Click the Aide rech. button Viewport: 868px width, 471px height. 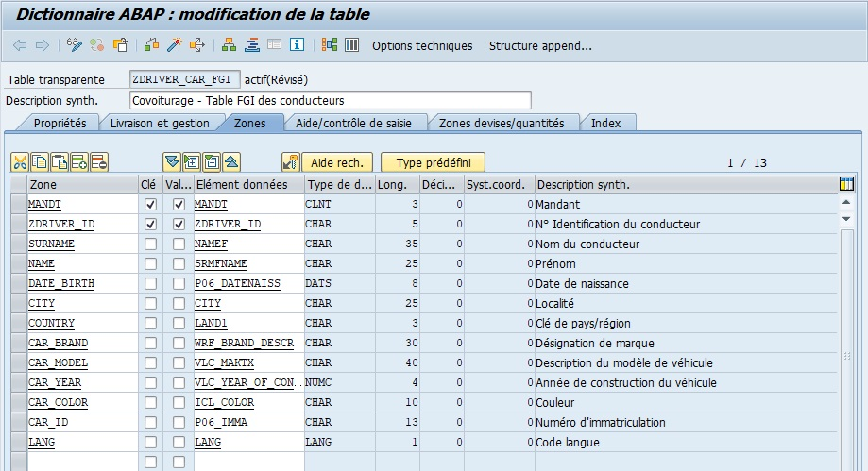(337, 163)
